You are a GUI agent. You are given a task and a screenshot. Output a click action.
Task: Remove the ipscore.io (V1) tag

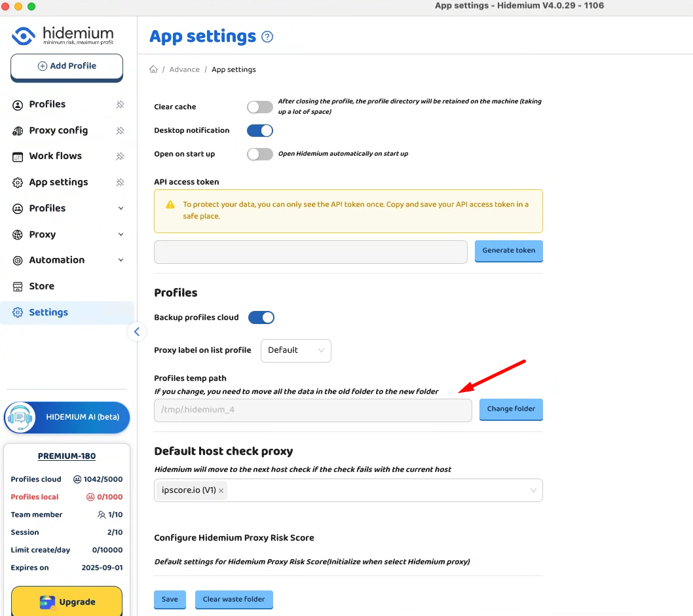[x=221, y=490]
